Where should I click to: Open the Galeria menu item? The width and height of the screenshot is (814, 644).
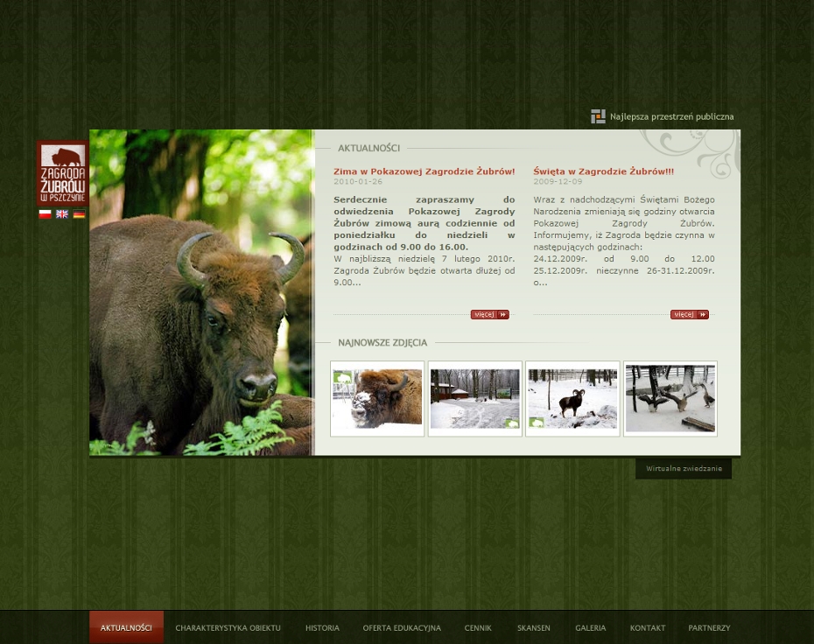coord(590,627)
